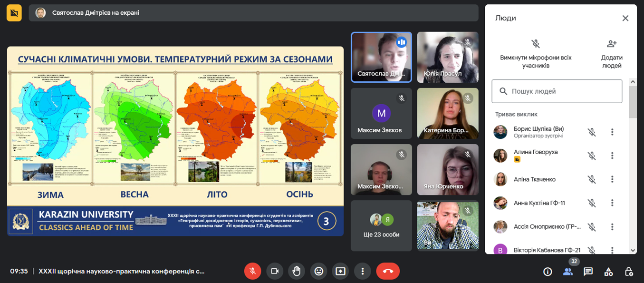Screen dimensions: 644x283
Task: Click mute all participants button
Action: [x=536, y=53]
